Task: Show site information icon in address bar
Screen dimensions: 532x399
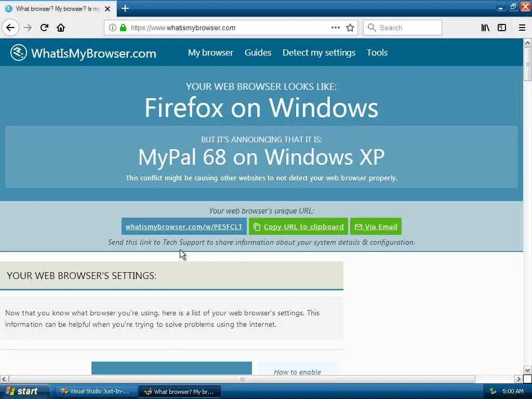Action: (112, 28)
